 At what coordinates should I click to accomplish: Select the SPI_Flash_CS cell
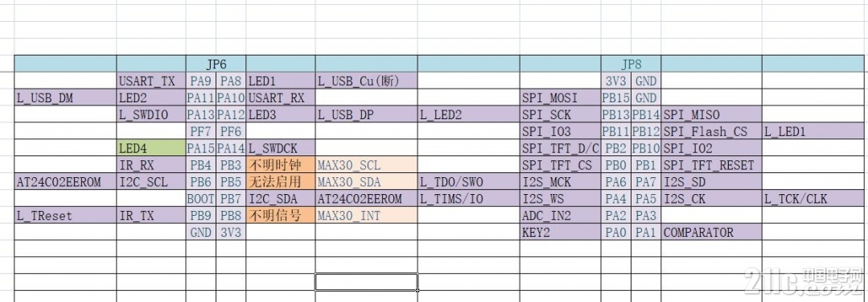point(711,131)
